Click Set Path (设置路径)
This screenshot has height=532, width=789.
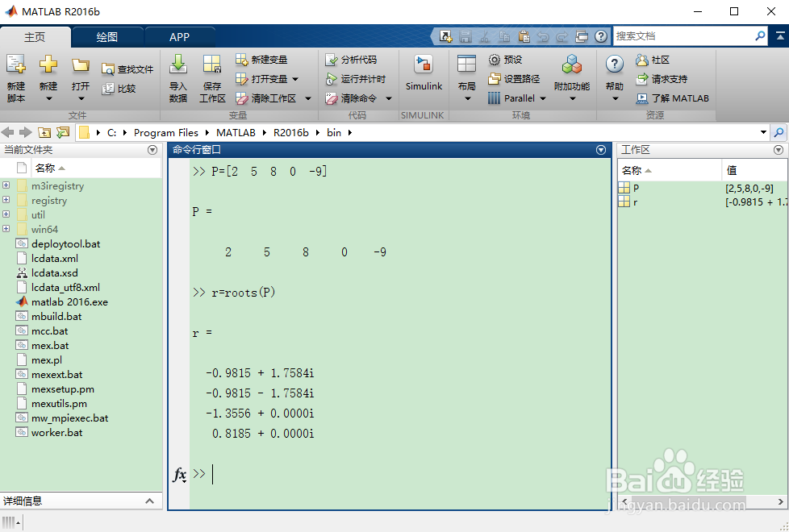pos(514,79)
